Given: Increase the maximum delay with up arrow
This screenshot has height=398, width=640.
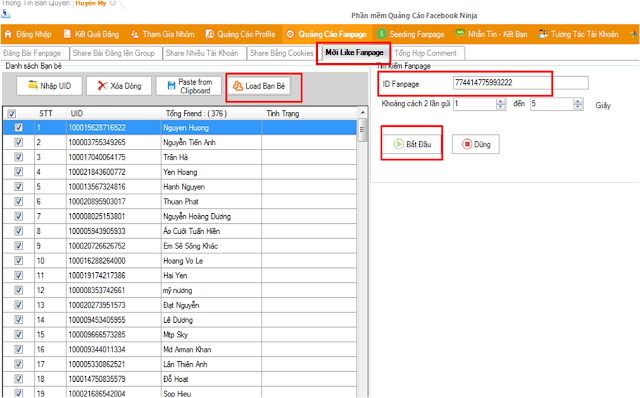Looking at the screenshot, I should click(x=578, y=101).
